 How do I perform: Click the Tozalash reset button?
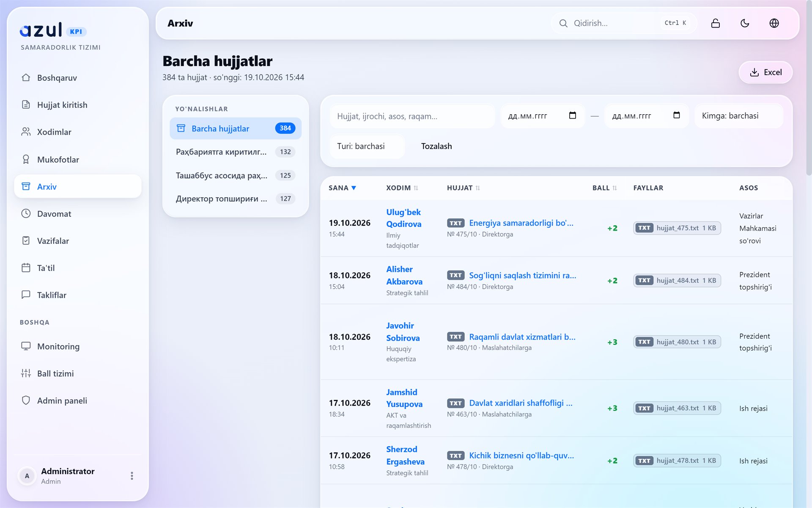436,146
